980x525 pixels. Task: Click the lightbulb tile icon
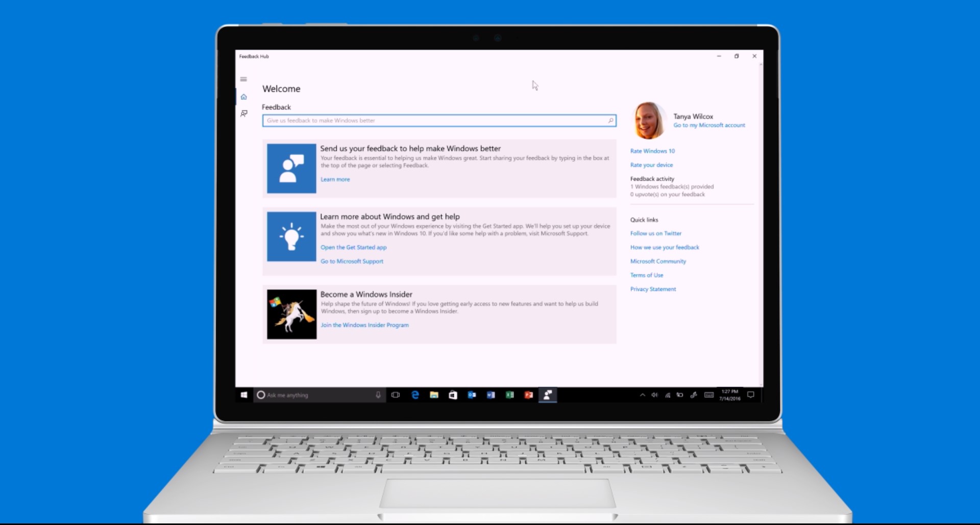(291, 236)
